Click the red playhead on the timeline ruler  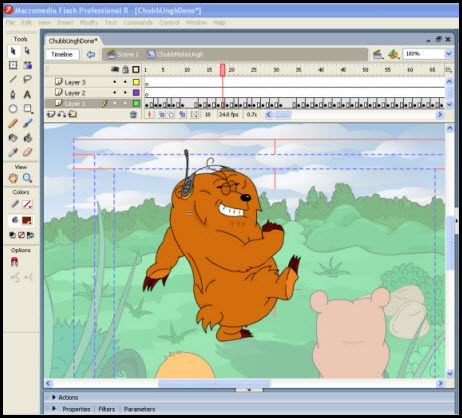click(x=222, y=70)
